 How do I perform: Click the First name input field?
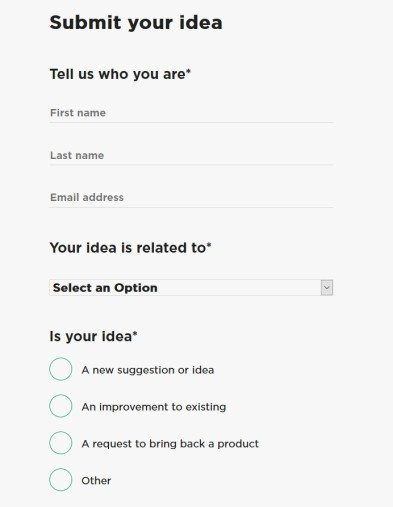click(x=191, y=113)
